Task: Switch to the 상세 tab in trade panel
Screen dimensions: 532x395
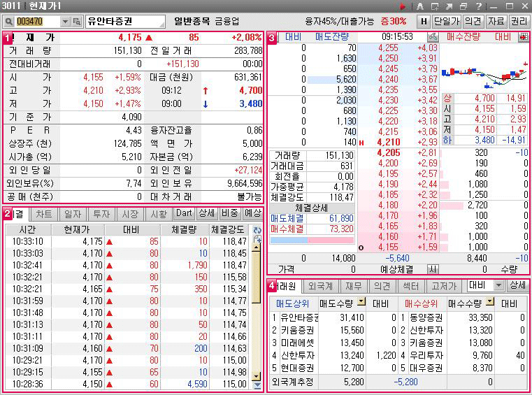Action: point(207,213)
